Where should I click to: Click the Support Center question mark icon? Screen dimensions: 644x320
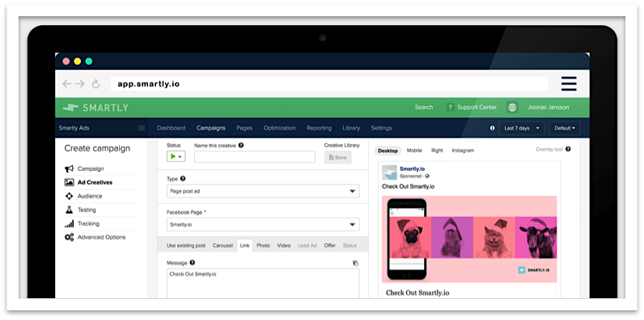coord(450,108)
